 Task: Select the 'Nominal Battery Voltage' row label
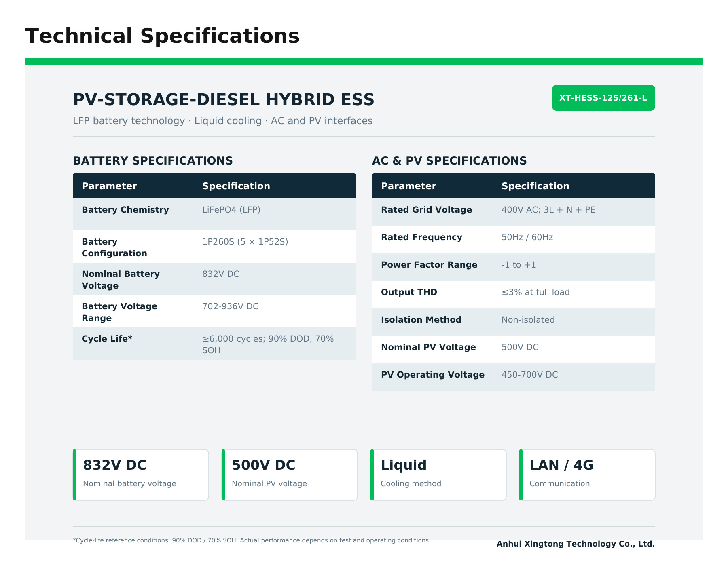pos(121,280)
